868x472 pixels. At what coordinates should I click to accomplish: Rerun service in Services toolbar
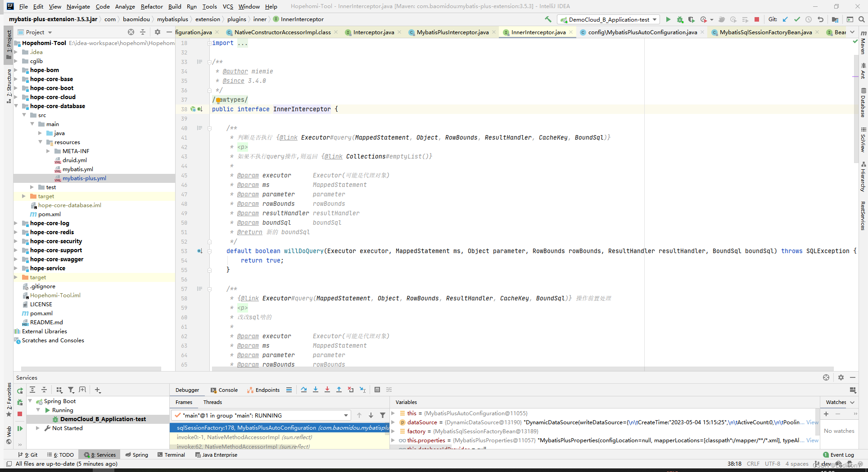tap(20, 390)
